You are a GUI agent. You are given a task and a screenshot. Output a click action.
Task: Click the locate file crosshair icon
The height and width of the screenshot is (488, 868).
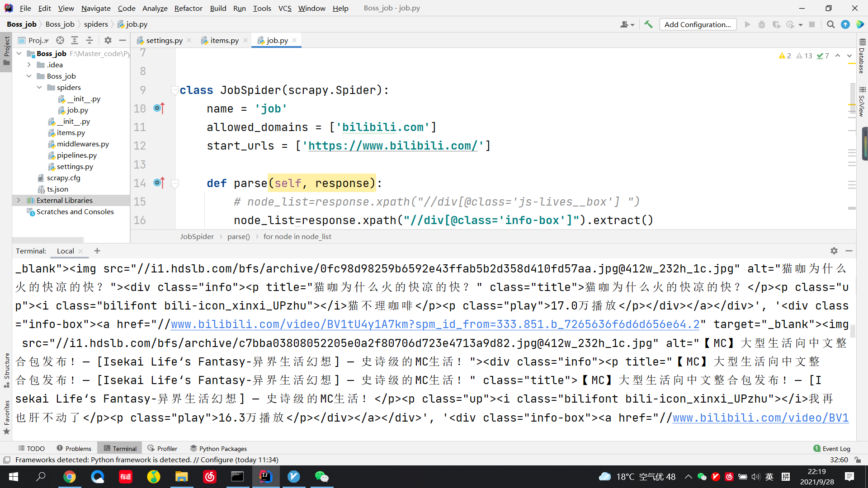click(x=60, y=40)
